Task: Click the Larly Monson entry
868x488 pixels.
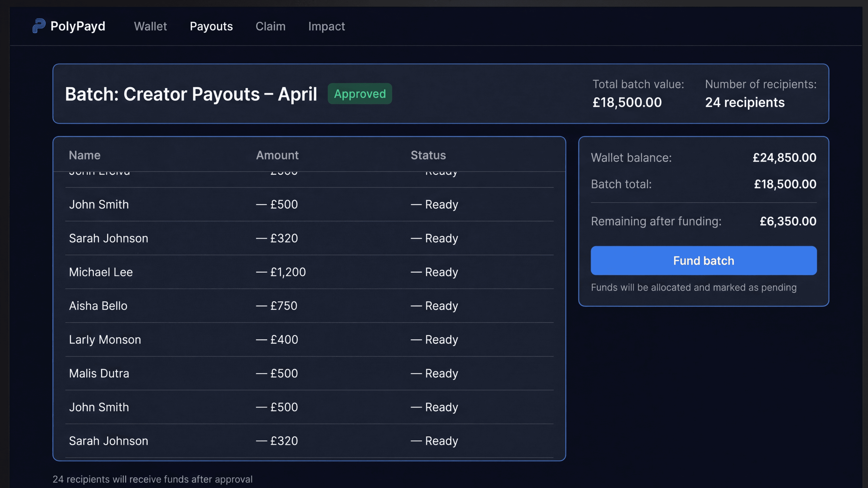Action: point(105,340)
